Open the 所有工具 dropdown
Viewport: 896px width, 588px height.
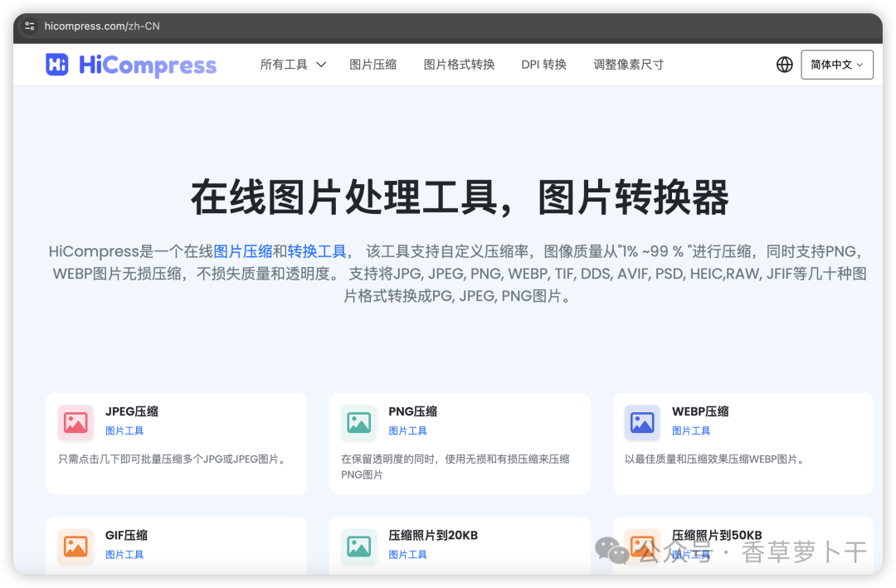(x=284, y=64)
